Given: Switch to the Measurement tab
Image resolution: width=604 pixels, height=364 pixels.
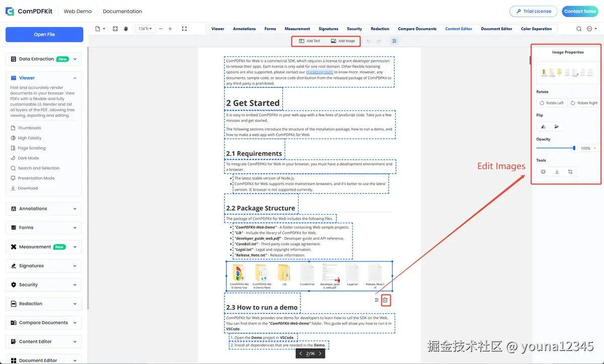Looking at the screenshot, I should pos(297,29).
